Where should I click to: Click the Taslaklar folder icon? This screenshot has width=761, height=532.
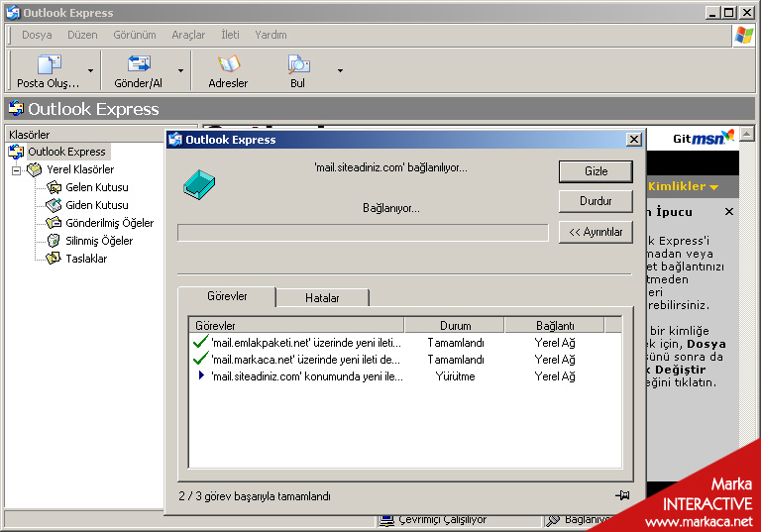[54, 259]
